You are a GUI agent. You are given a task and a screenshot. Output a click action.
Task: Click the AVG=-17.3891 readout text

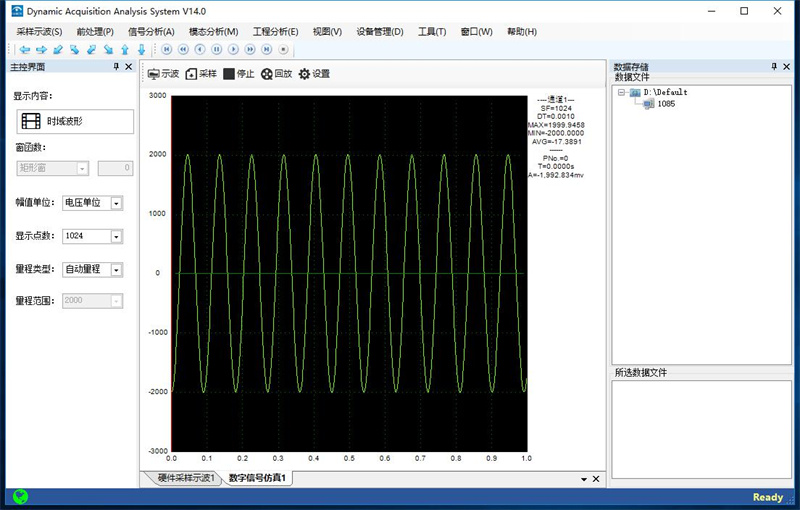[x=557, y=142]
